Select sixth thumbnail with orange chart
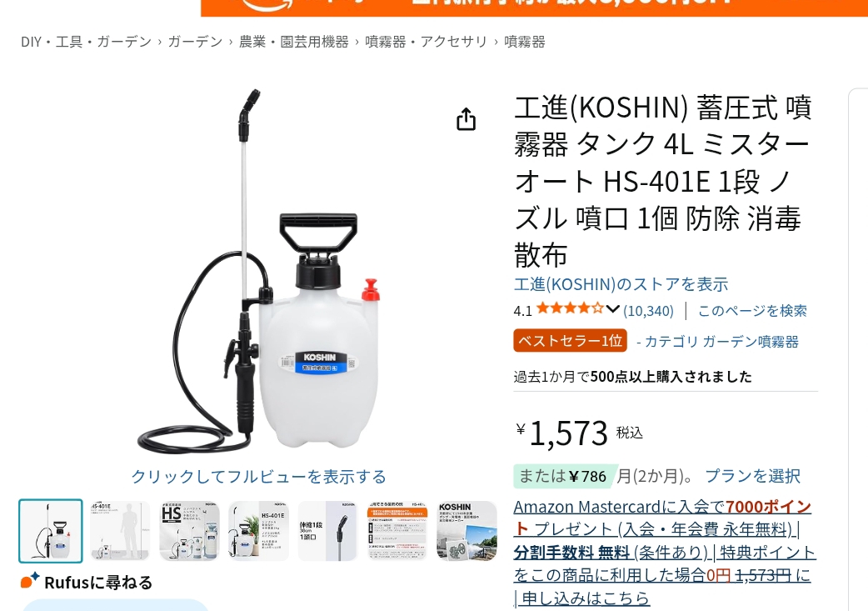 pyautogui.click(x=397, y=531)
